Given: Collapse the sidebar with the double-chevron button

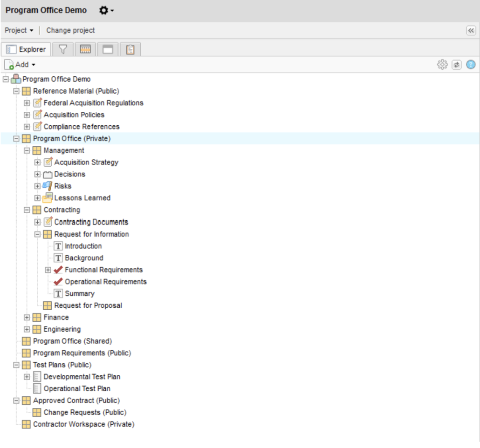Looking at the screenshot, I should 470,30.
